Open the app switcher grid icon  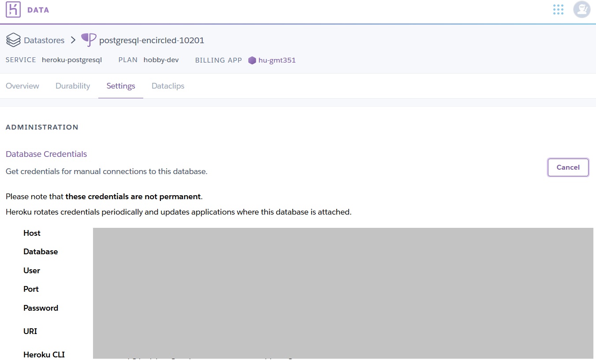[558, 10]
